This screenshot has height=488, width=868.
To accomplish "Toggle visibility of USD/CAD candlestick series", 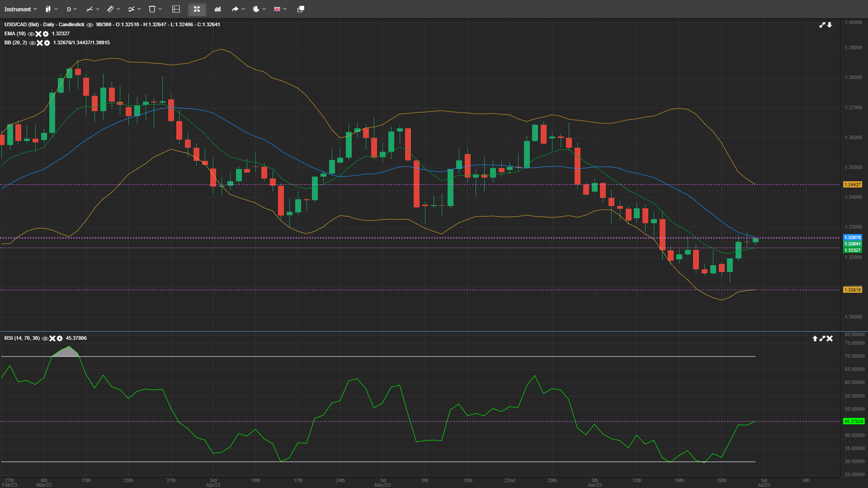I will (90, 25).
